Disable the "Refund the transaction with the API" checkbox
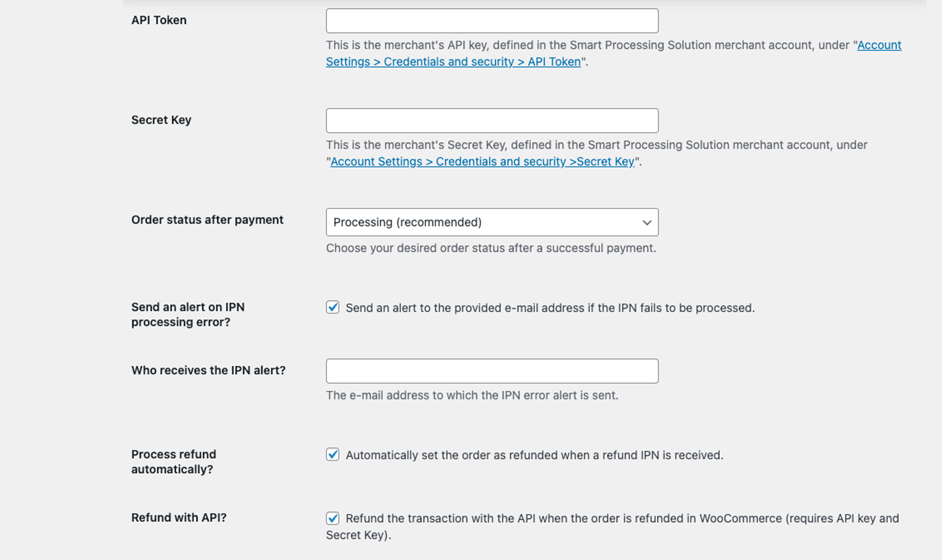This screenshot has height=560, width=942. [x=332, y=518]
